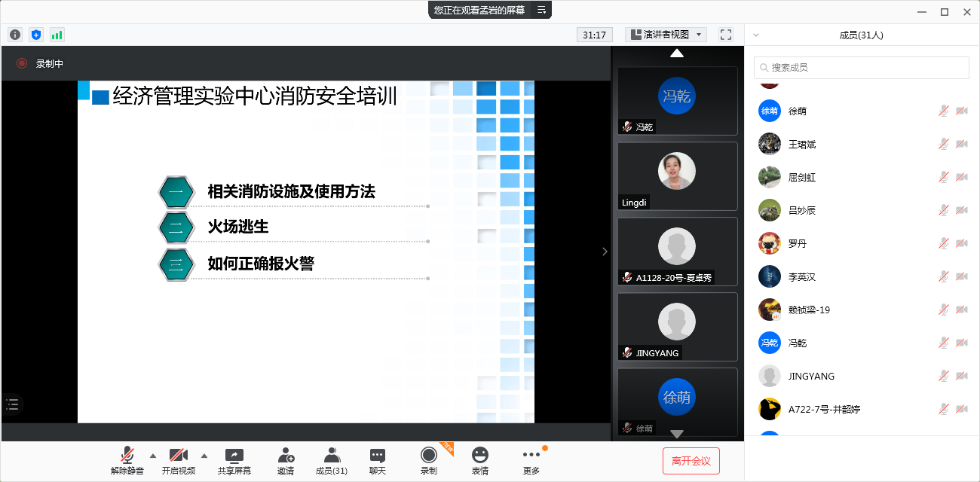The image size is (980, 482).
Task: Expand audio options arrow beside 解除静音
Action: tap(153, 456)
